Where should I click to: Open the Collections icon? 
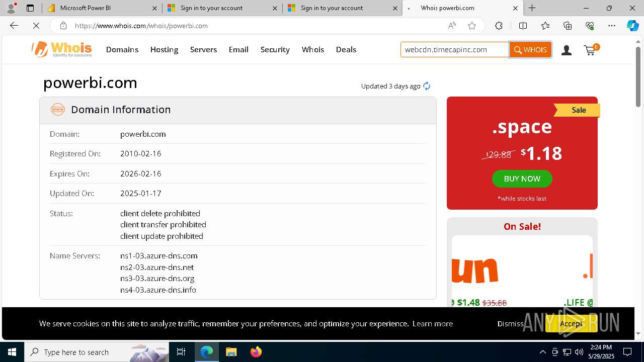coord(568,26)
